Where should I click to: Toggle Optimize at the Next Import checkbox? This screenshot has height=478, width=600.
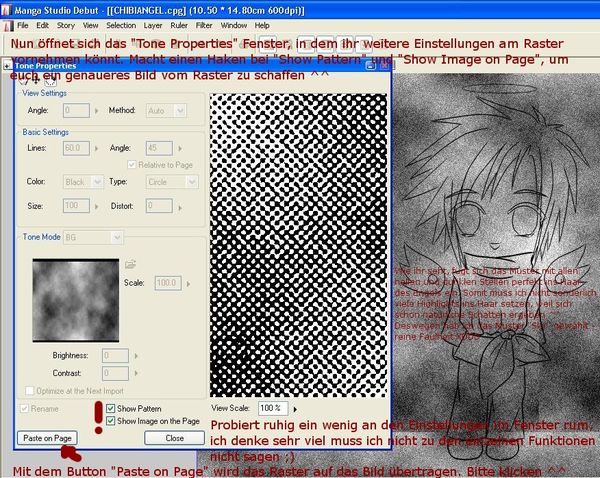29,391
